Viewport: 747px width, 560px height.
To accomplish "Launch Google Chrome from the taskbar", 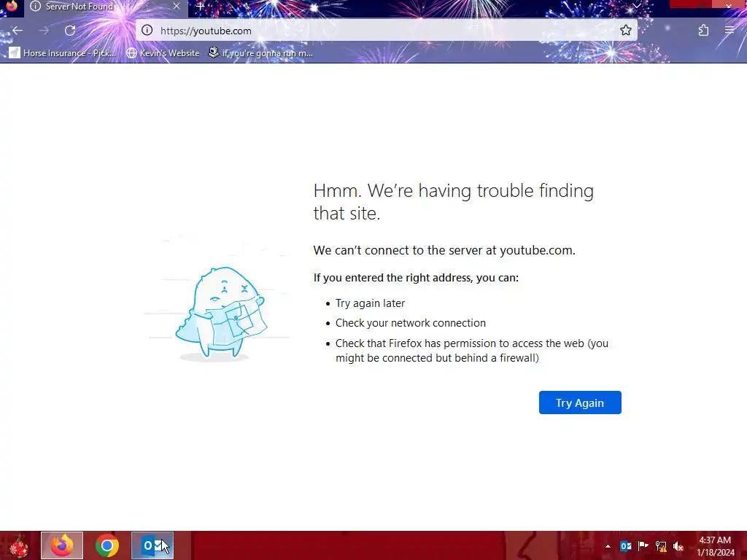I will 107,545.
